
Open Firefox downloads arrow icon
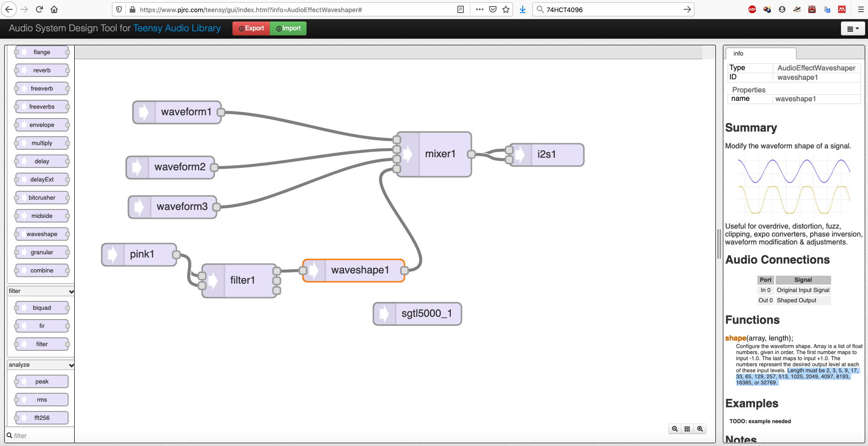(x=523, y=9)
